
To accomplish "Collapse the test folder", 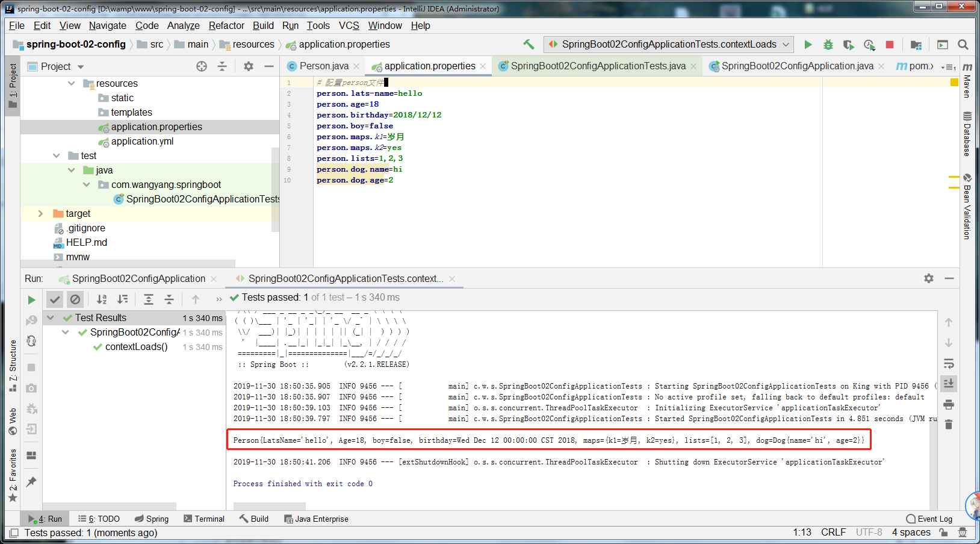I will coord(57,155).
